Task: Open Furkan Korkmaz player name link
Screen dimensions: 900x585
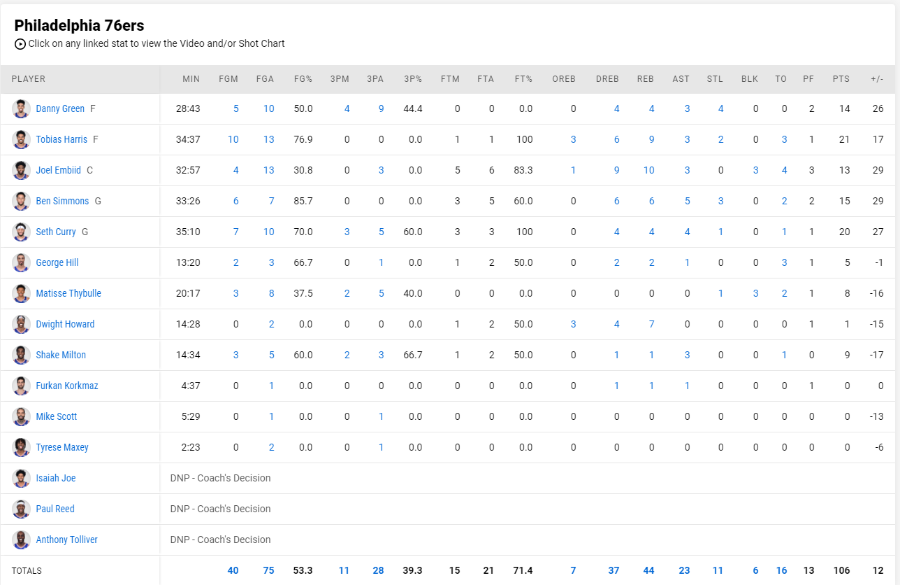Action: [x=67, y=386]
